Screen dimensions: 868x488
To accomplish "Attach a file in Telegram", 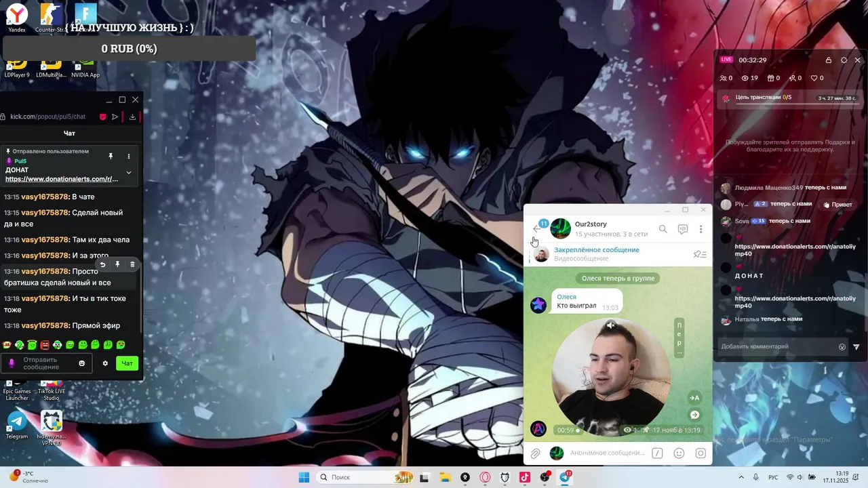I will point(535,453).
